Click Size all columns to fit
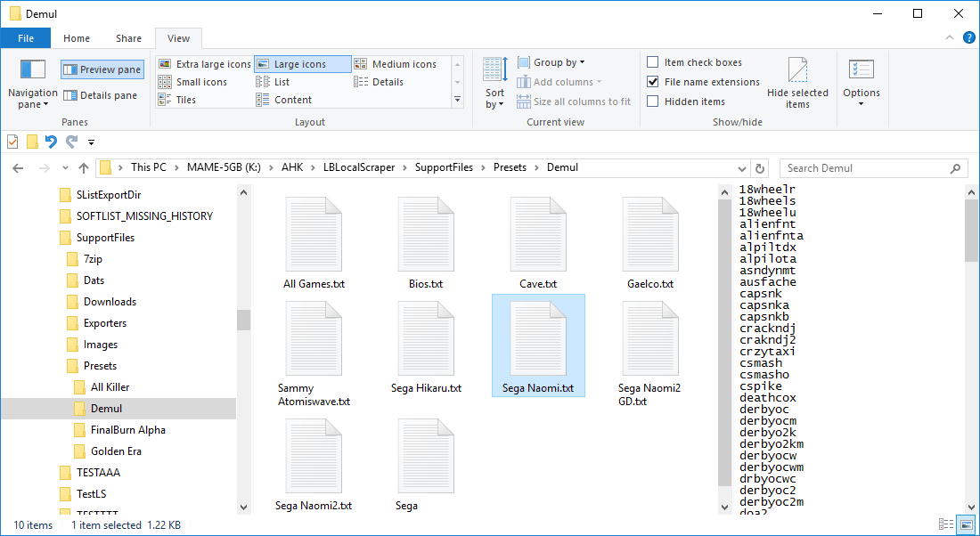 coord(574,102)
